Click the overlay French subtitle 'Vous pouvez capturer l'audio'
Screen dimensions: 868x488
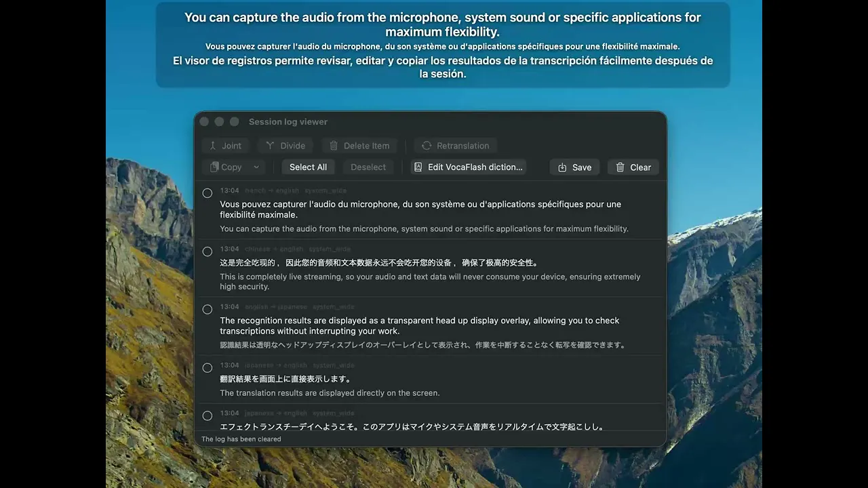[x=442, y=46]
